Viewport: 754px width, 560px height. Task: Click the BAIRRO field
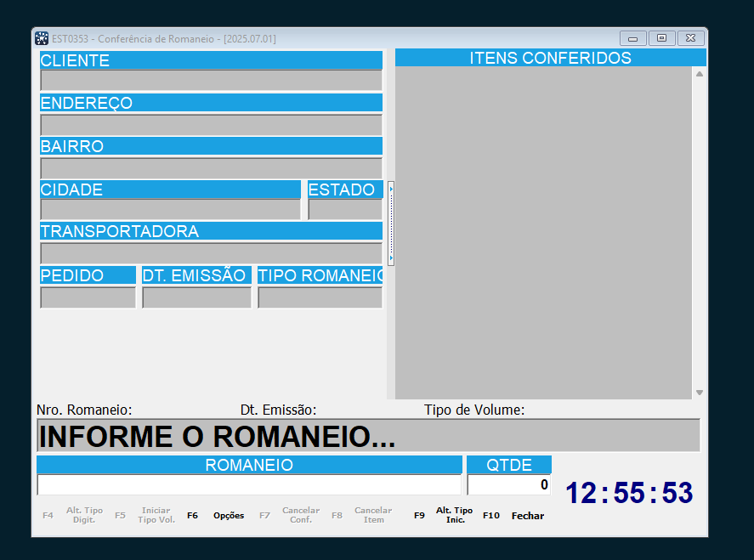211,168
